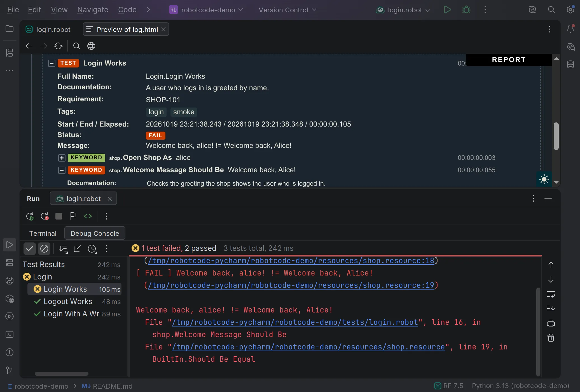The height and width of the screenshot is (392, 580).
Task: Collapse the Login Works test section
Action: point(52,63)
